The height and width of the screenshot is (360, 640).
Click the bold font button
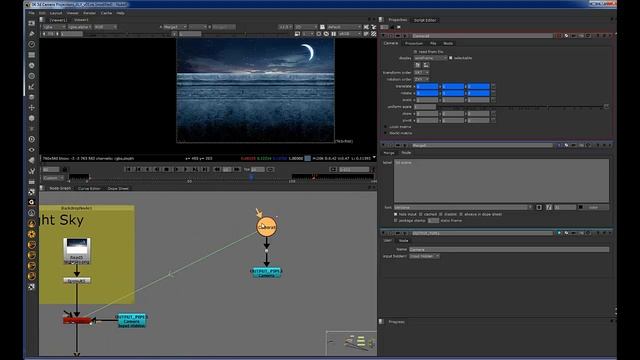[x=539, y=207]
